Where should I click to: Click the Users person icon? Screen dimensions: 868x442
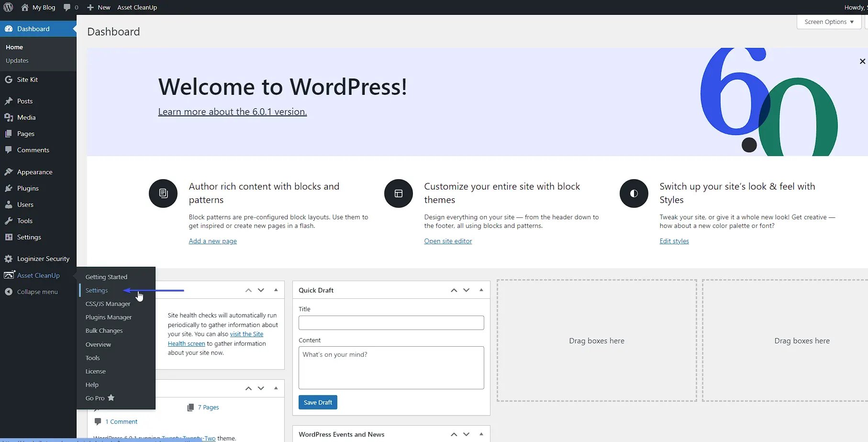[x=9, y=204]
